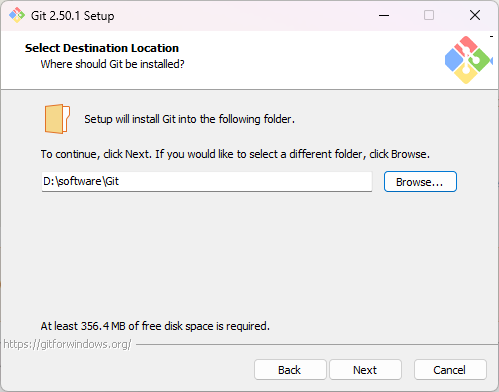This screenshot has width=499, height=392.
Task: Click the "Git 2.50.1 Setup" title text
Action: click(73, 16)
